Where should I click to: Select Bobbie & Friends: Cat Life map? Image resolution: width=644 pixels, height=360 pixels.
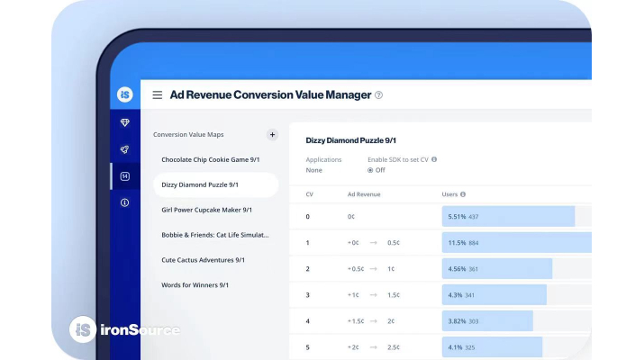[x=214, y=235]
